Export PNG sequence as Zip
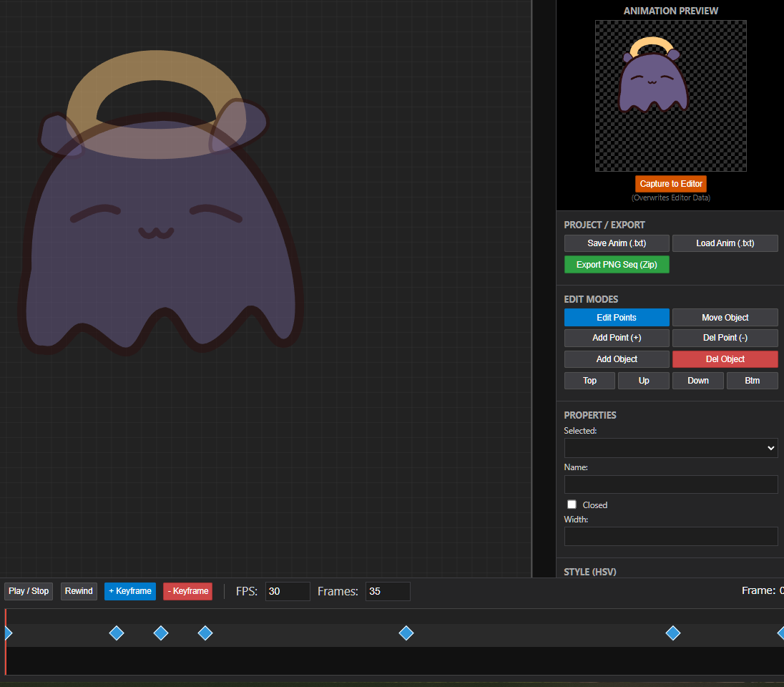Image resolution: width=784 pixels, height=687 pixels. point(617,265)
